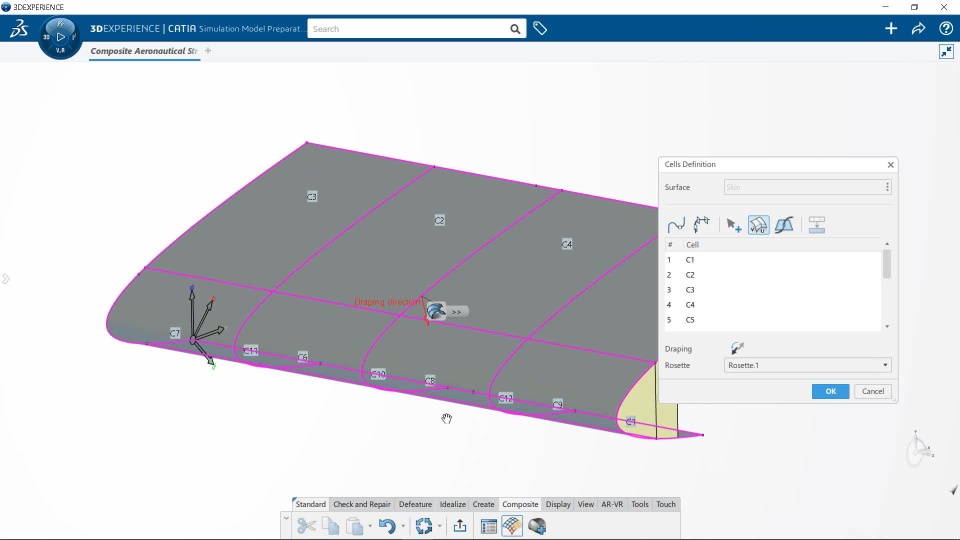The height and width of the screenshot is (540, 960).
Task: Open the Undo dropdown arrow
Action: tap(403, 527)
